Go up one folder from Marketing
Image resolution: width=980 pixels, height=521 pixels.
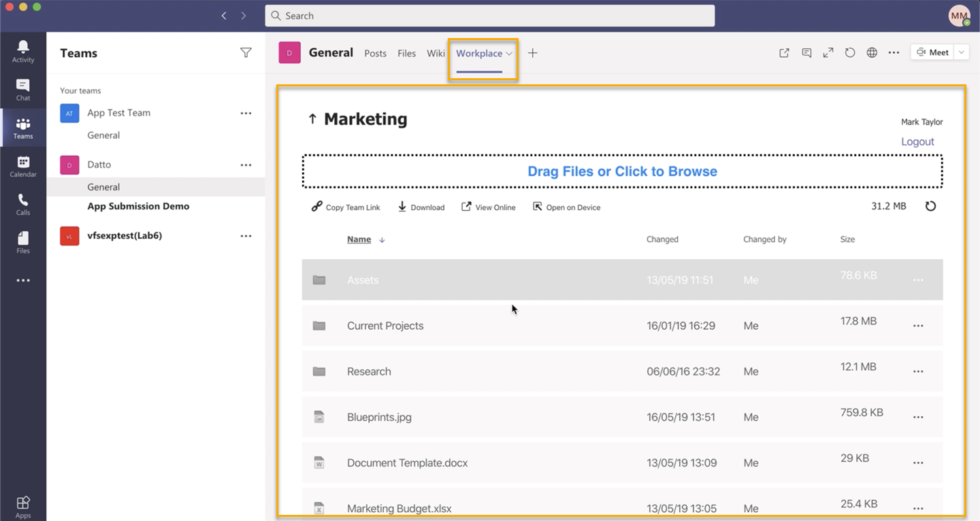tap(312, 119)
